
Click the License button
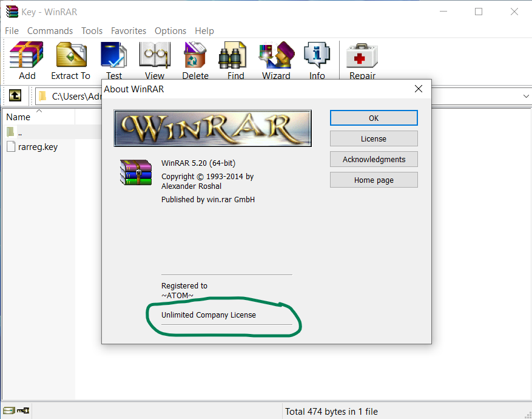point(374,138)
